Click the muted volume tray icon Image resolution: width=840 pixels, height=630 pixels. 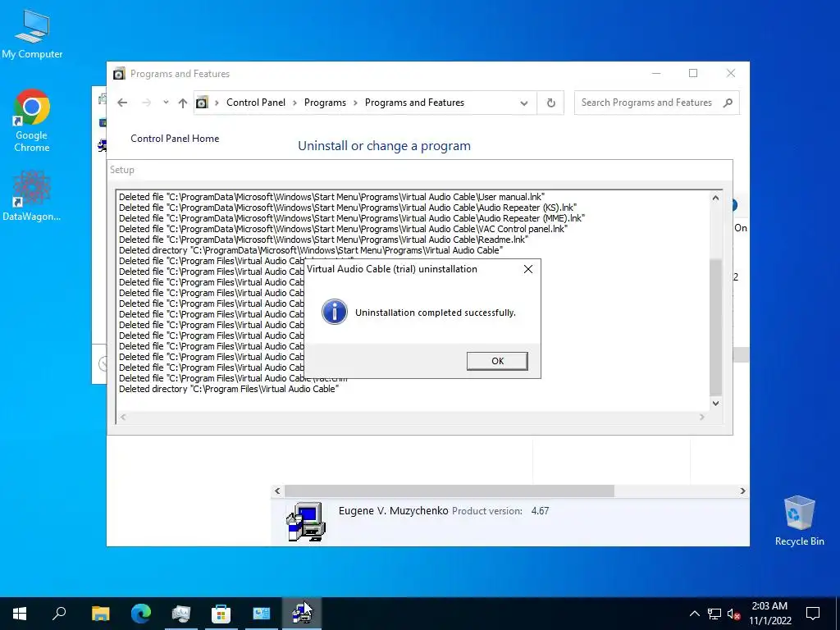[734, 614]
